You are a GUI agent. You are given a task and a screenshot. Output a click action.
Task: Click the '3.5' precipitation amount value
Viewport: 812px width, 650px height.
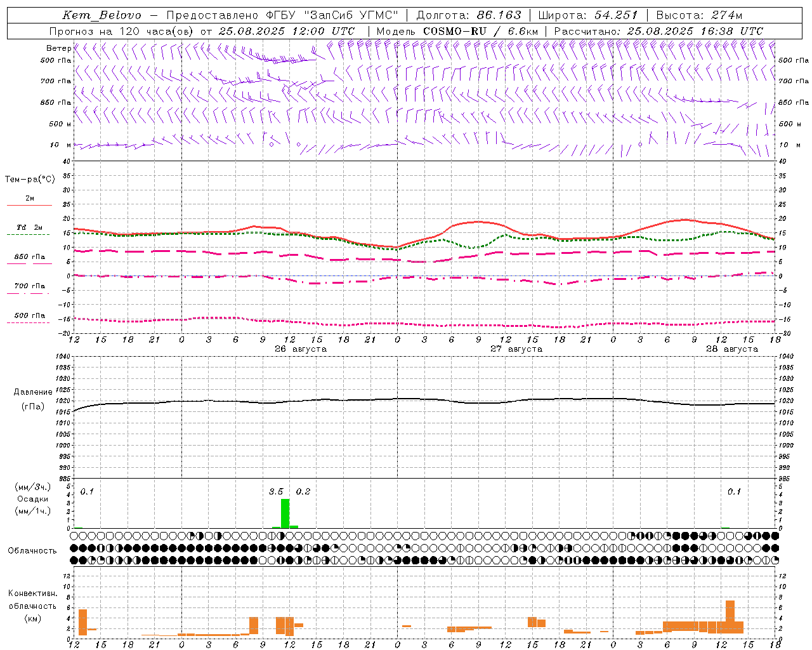click(276, 492)
